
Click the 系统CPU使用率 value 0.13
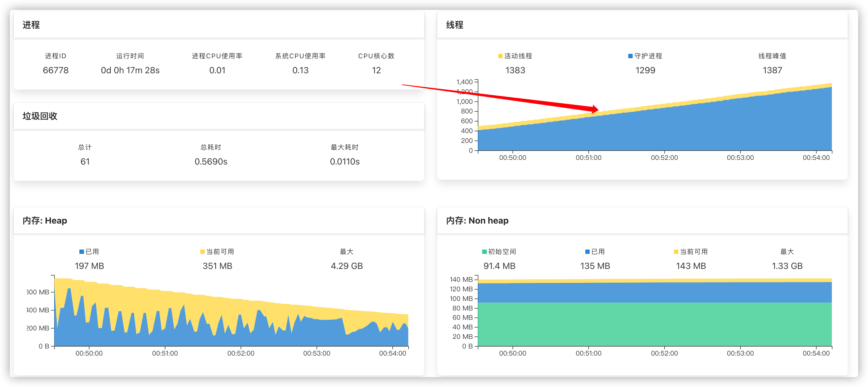tap(300, 70)
